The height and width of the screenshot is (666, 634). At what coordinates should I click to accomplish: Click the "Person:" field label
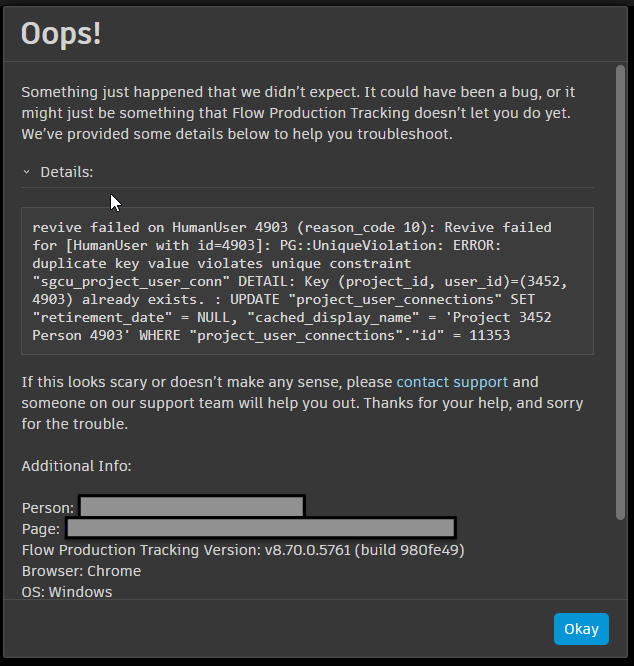(48, 508)
